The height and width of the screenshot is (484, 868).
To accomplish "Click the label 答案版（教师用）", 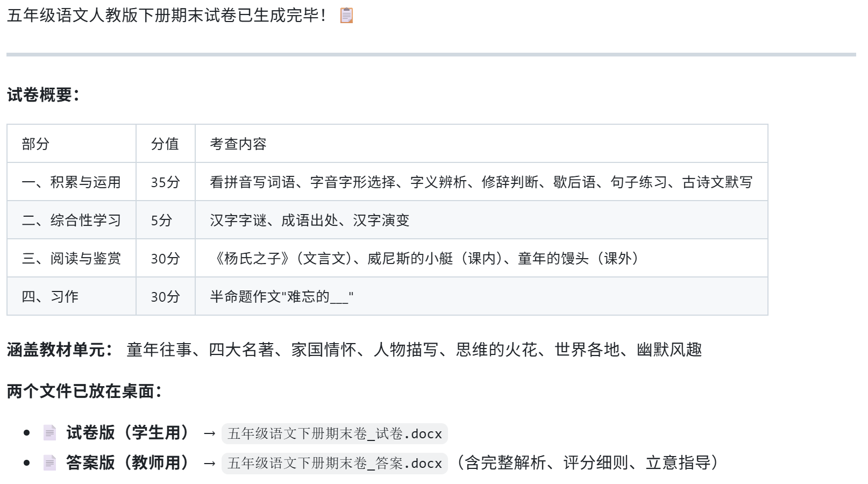I will coord(129,462).
